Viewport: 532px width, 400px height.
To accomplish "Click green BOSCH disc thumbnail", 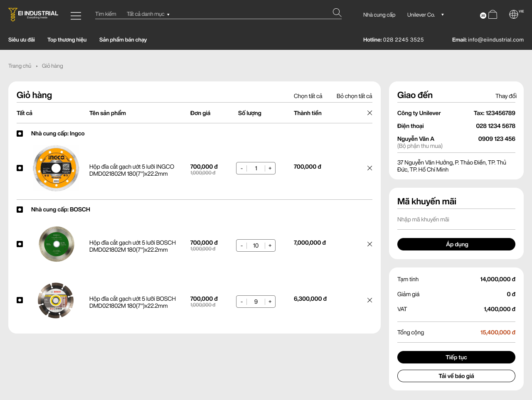I will (57, 244).
